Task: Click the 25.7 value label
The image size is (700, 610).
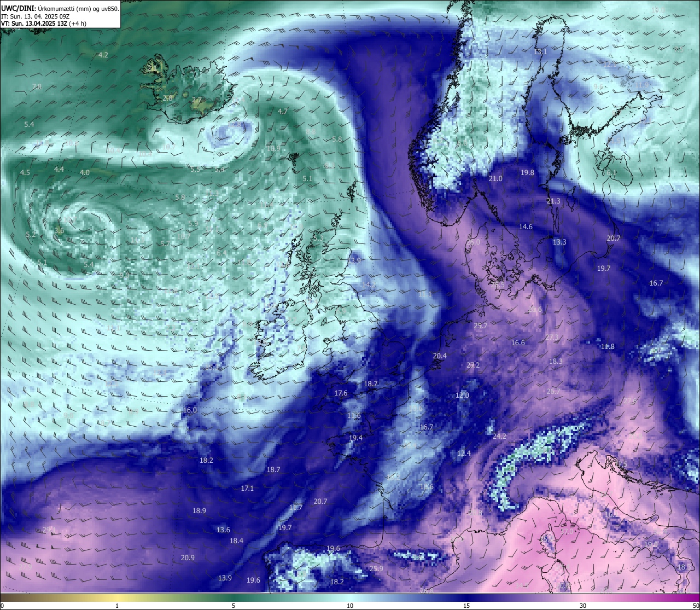Action: [480, 326]
